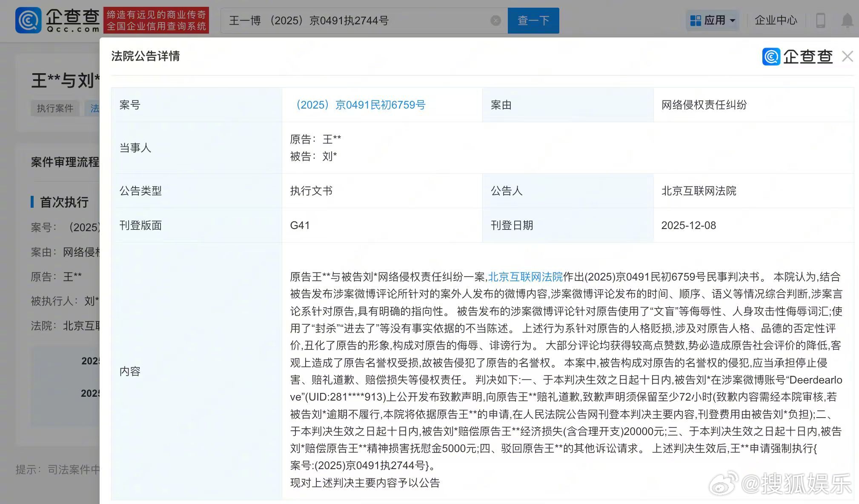Screen dimensions: 859x504
Task: Open case number (2025)京0491民初6759号 link
Action: pos(358,105)
